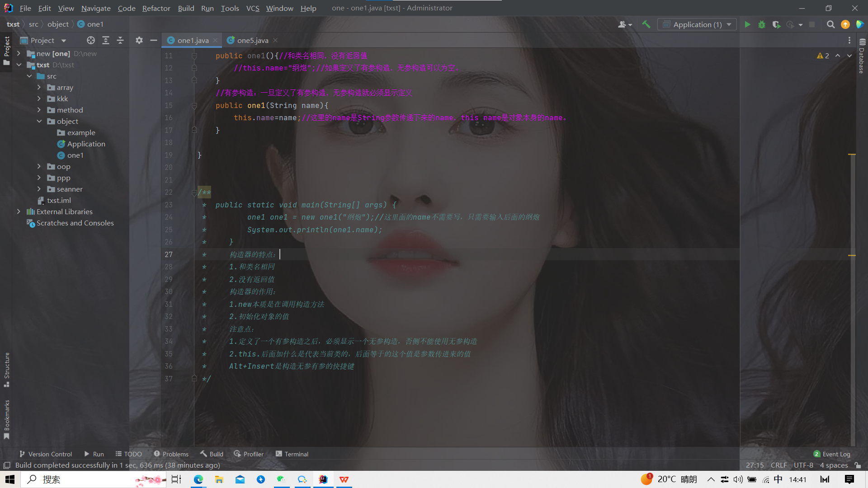Image resolution: width=868 pixels, height=488 pixels.
Task: Open Project panel settings gear
Action: pyautogui.click(x=139, y=40)
